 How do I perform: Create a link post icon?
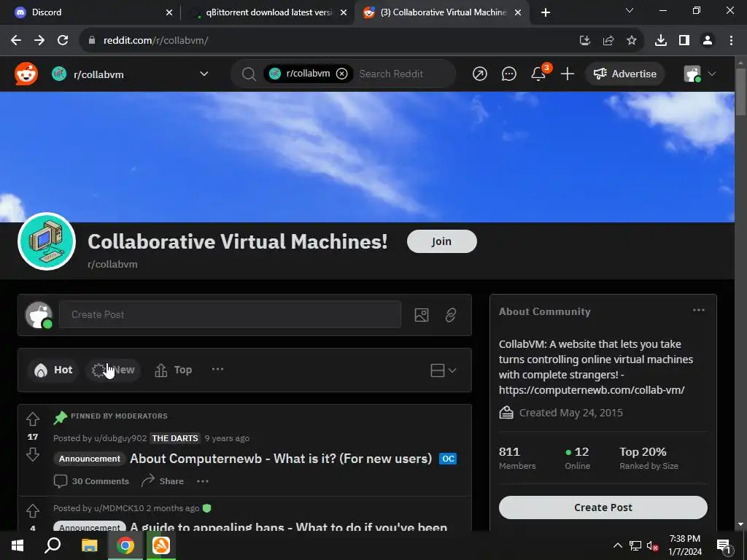point(451,315)
